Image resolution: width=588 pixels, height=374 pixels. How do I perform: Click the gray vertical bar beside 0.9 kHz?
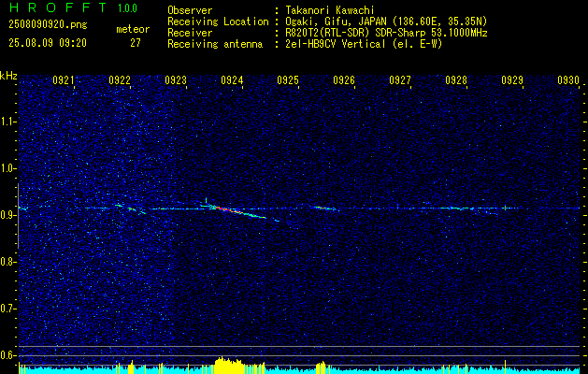pyautogui.click(x=18, y=216)
